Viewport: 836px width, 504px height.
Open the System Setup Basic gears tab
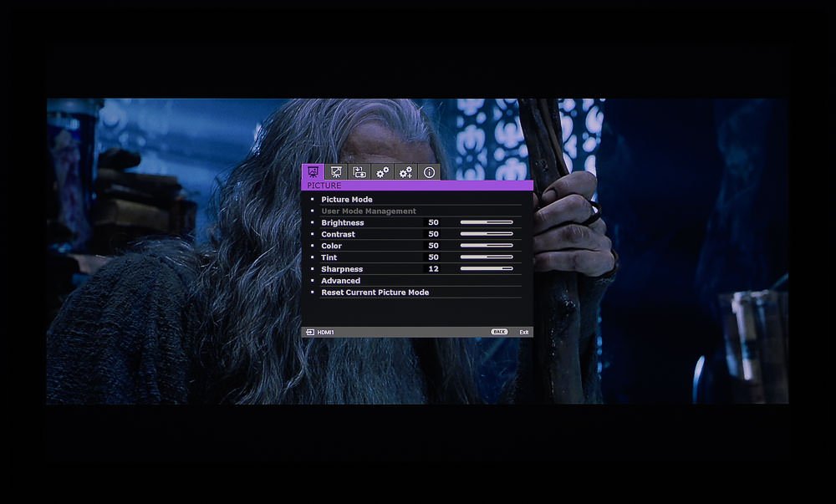[x=382, y=172]
